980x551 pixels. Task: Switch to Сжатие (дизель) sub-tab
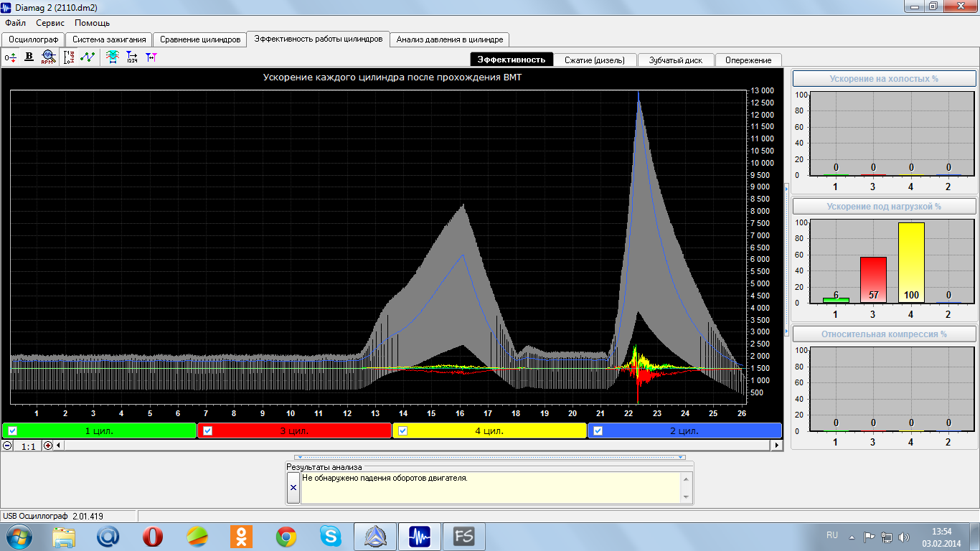(x=595, y=60)
